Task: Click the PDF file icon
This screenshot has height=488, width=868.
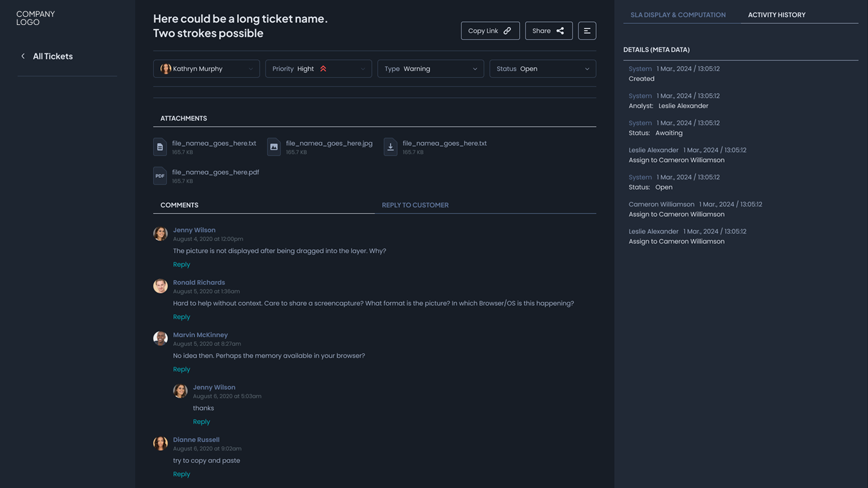Action: [x=160, y=176]
